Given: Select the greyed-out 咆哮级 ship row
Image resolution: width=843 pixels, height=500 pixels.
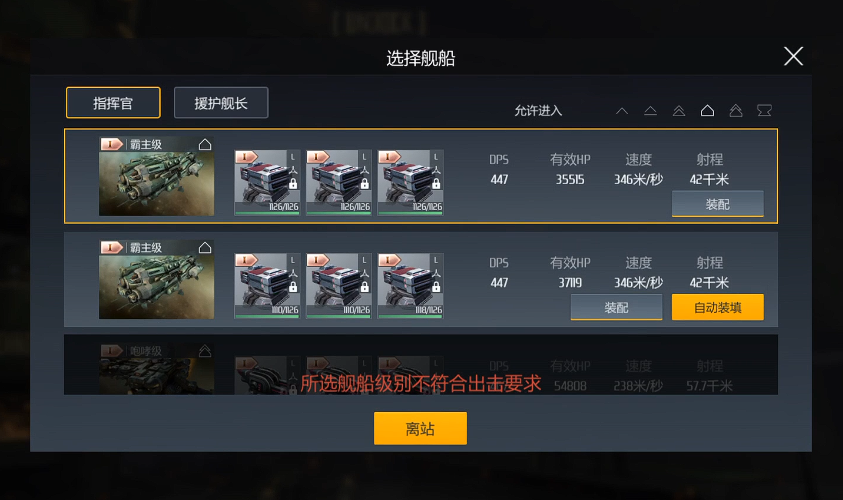Looking at the screenshot, I should pos(421,365).
